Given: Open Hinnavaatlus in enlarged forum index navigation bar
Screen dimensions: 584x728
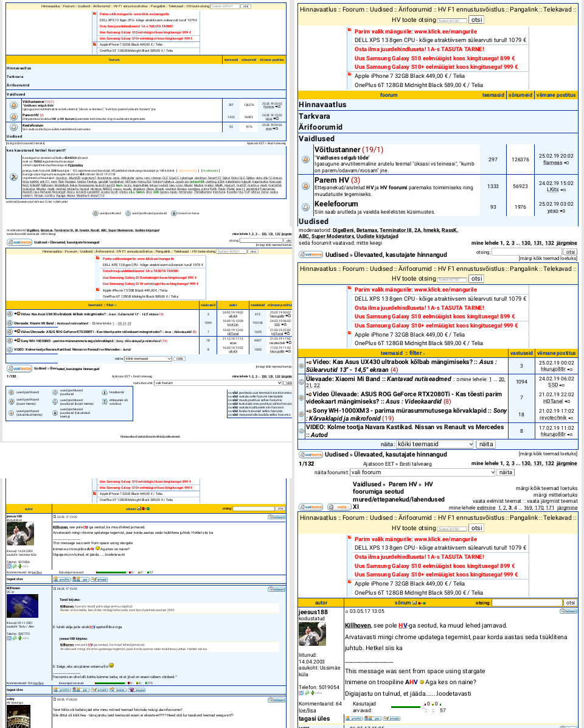Looking at the screenshot, I should pyautogui.click(x=318, y=9).
